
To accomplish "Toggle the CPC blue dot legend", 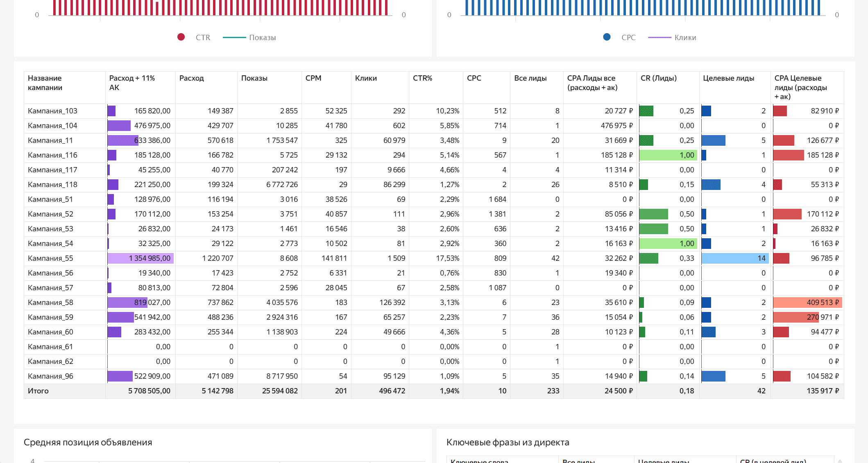I will pyautogui.click(x=607, y=37).
